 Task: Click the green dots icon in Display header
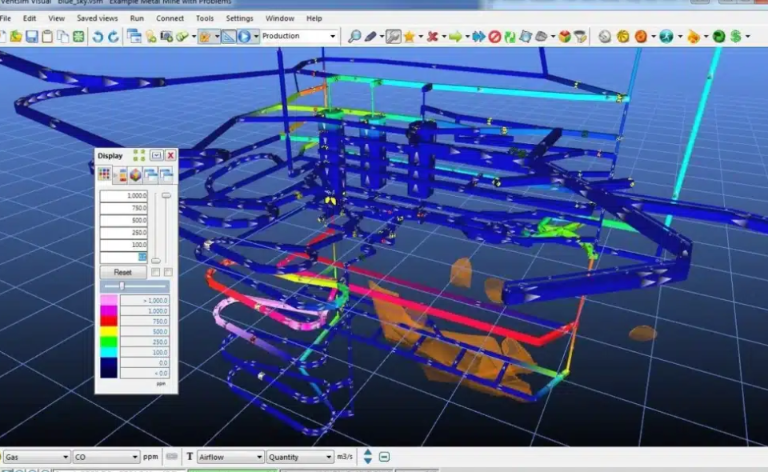click(x=139, y=155)
